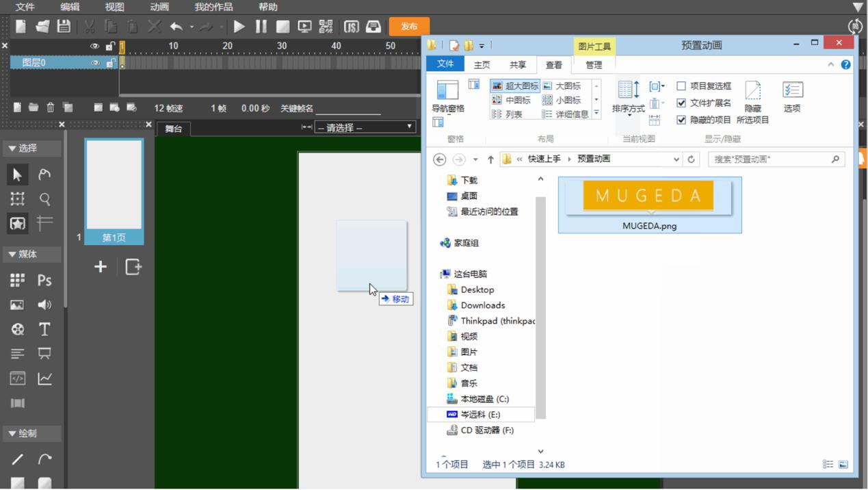Click the Ps import tool icon
The height and width of the screenshot is (490, 868).
[x=44, y=280]
